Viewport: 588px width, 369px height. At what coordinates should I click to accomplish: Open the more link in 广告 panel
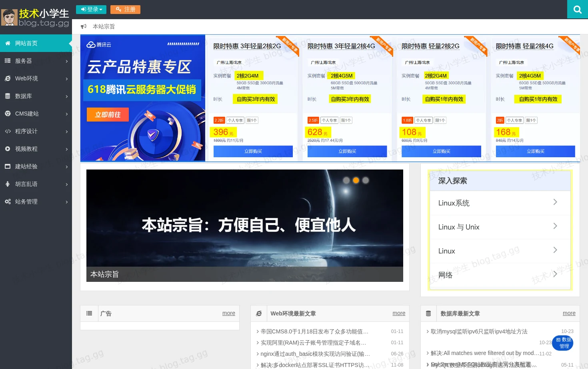[229, 313]
